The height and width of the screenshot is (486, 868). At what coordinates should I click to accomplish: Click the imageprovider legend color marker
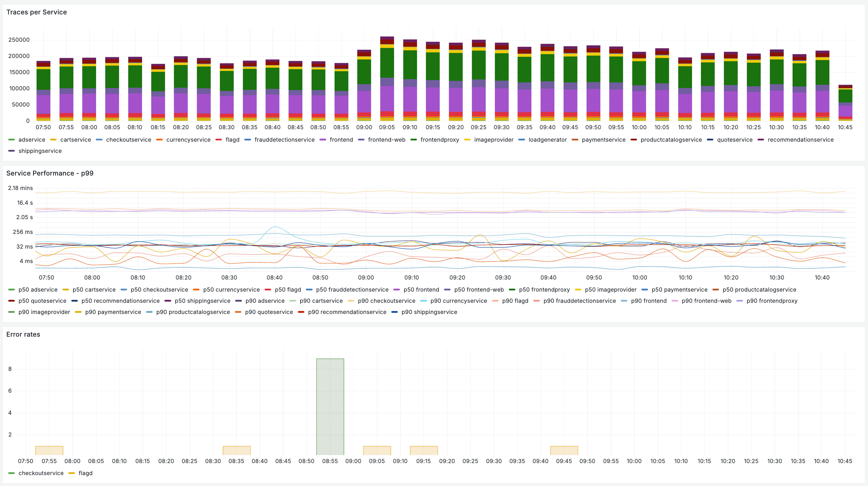click(x=467, y=140)
